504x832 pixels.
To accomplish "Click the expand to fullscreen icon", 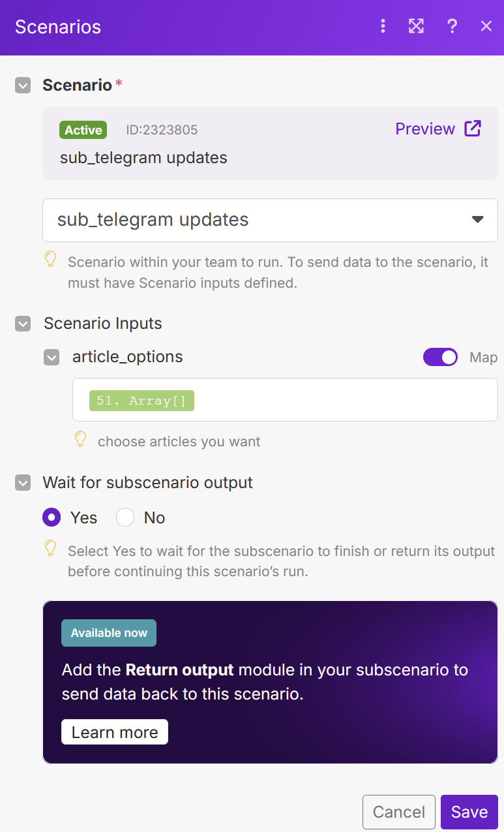I will tap(416, 26).
